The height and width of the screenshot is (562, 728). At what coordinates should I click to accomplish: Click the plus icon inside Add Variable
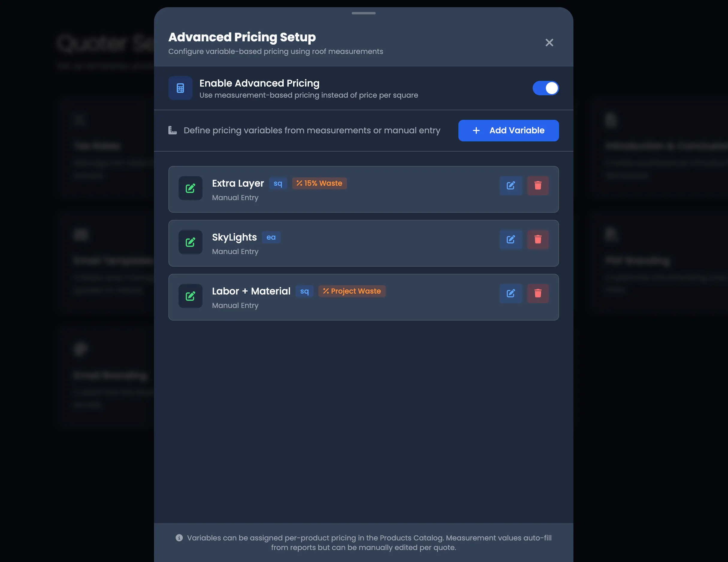tap(476, 130)
